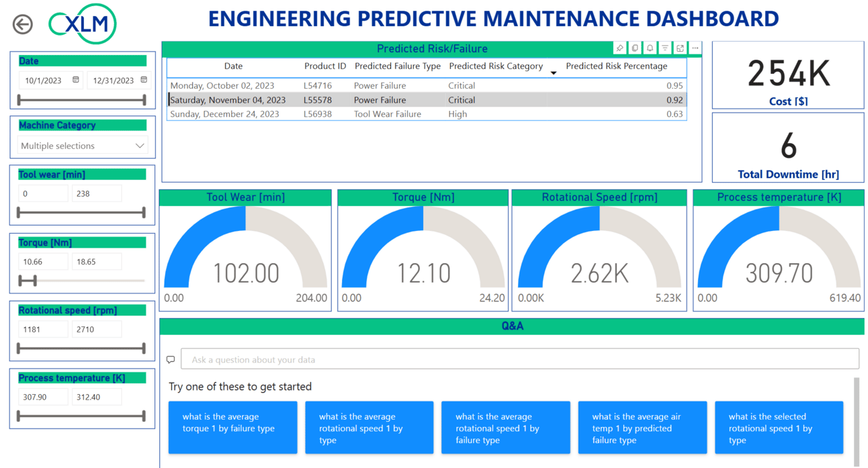The height and width of the screenshot is (468, 868).
Task: Click Rotational speed maximum field 2710
Action: [x=97, y=330]
